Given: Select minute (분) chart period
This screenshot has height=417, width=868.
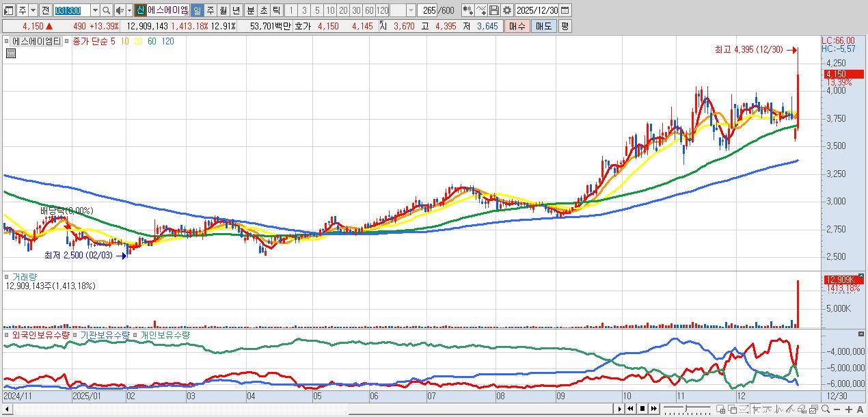Looking at the screenshot, I should pos(250,10).
